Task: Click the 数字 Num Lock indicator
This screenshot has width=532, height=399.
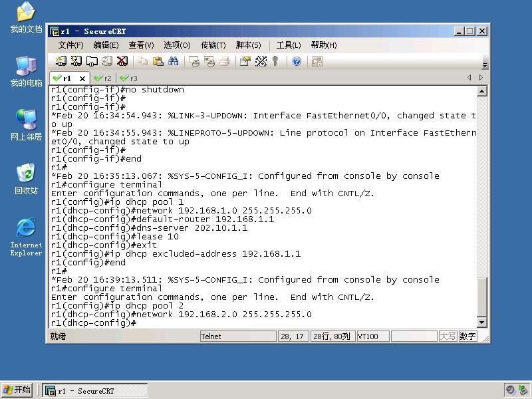Action: pos(467,336)
